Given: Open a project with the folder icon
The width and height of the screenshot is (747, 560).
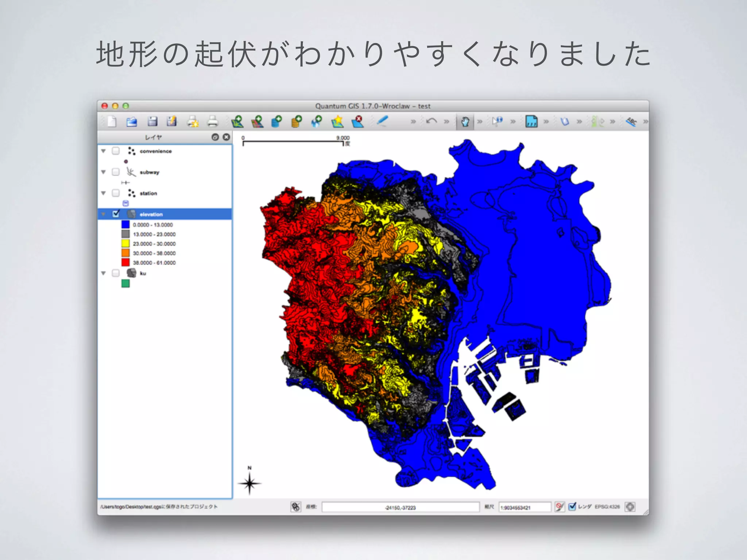Looking at the screenshot, I should (132, 121).
